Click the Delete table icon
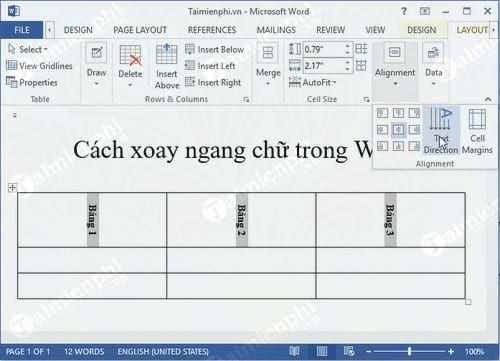The image size is (500, 361). click(x=130, y=55)
